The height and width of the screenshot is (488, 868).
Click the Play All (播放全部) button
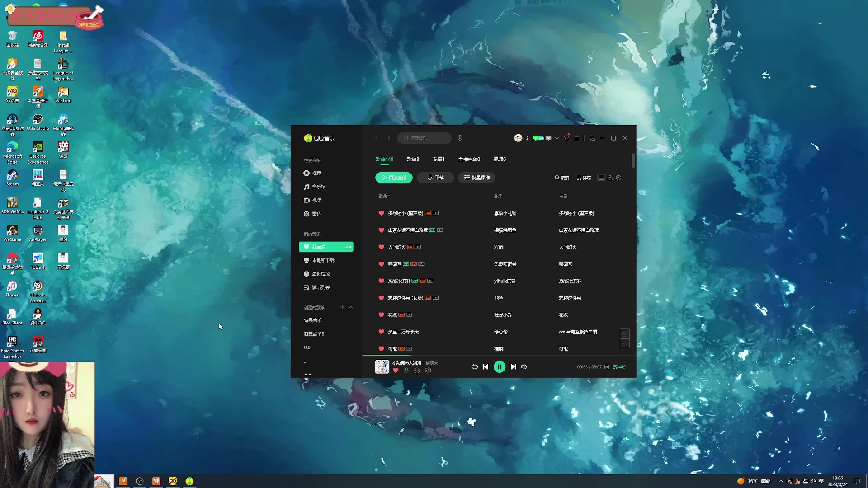click(x=394, y=178)
